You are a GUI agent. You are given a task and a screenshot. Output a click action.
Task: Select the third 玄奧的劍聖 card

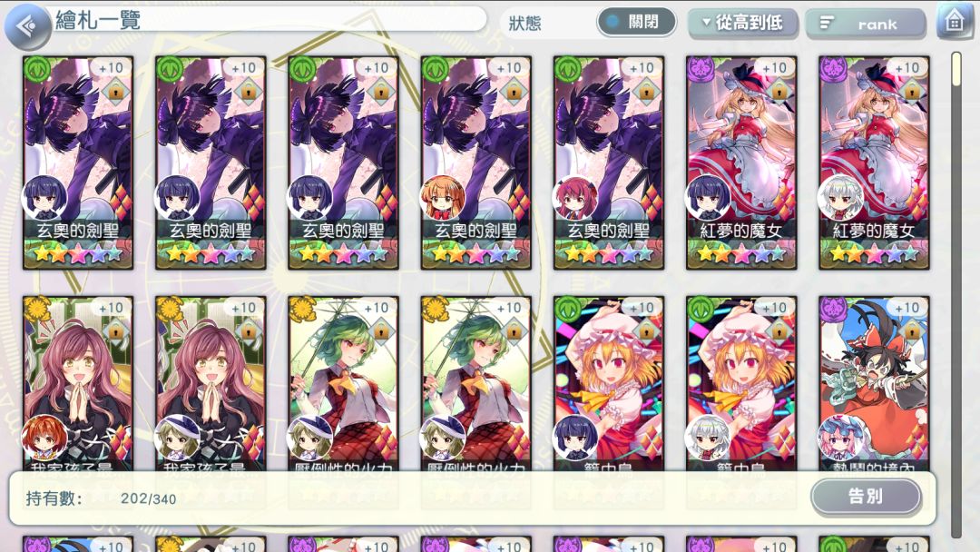tap(343, 163)
